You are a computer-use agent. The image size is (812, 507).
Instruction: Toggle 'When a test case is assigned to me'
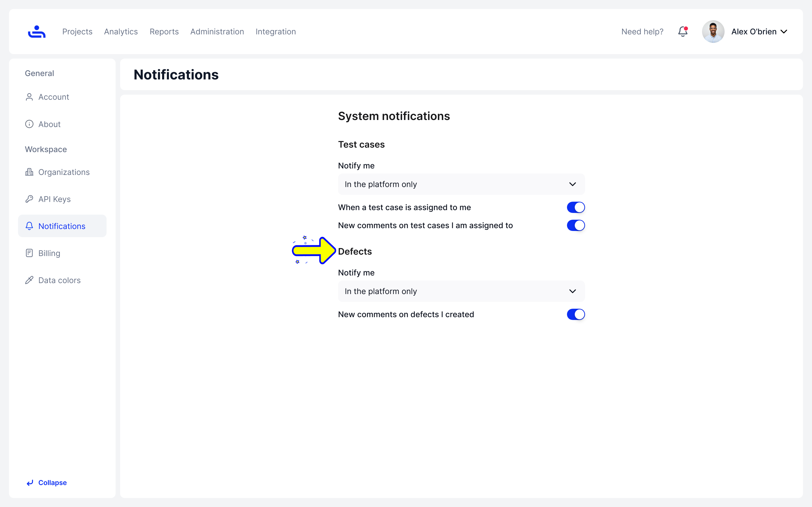pos(576,207)
